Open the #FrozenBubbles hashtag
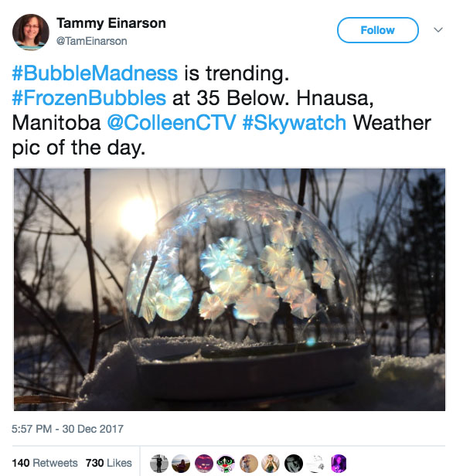470x476 pixels. tap(89, 98)
